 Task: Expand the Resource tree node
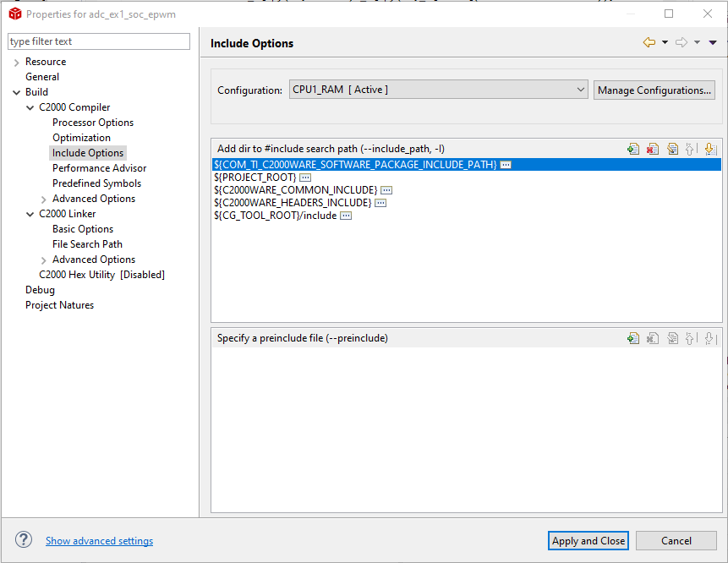click(x=17, y=63)
